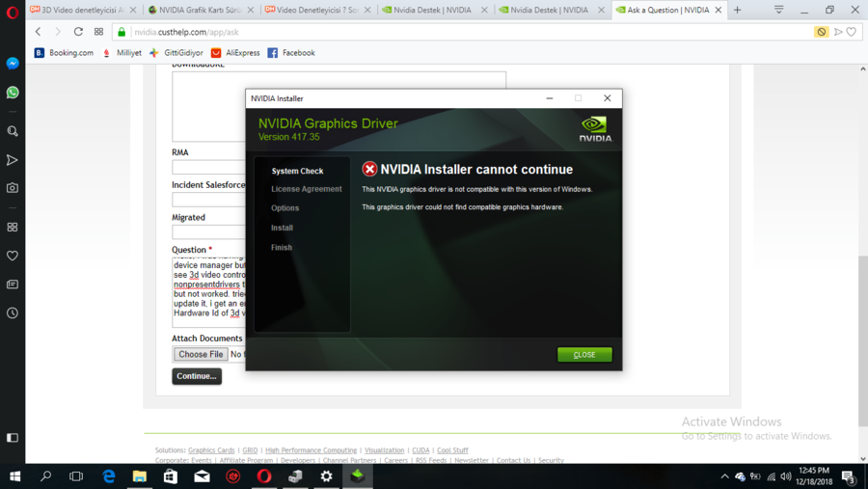
Task: Open Task View on taskbar
Action: [x=76, y=476]
